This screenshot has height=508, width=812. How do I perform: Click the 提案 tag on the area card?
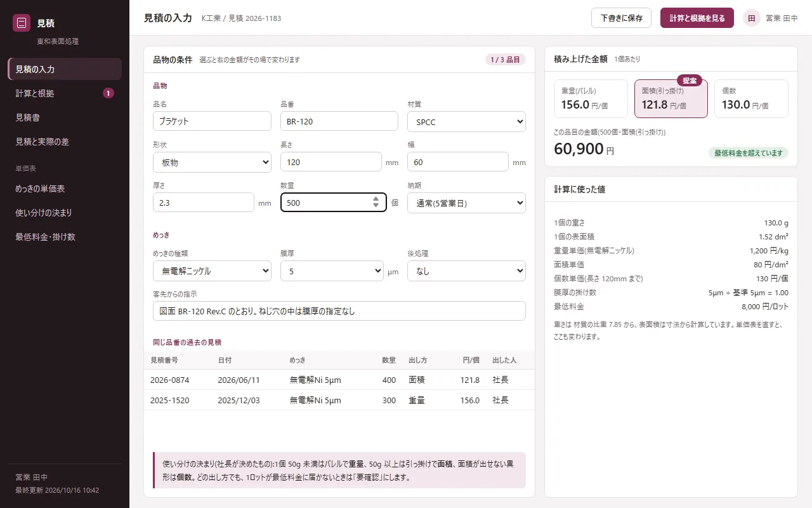point(690,81)
